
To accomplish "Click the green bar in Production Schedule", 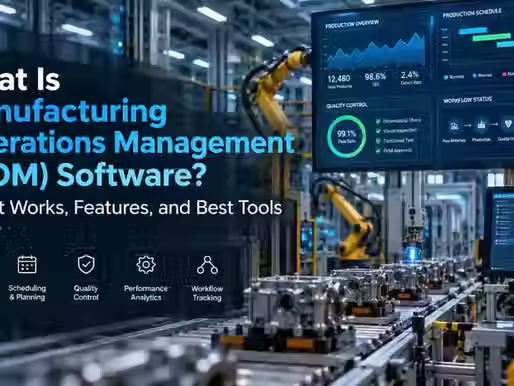I will pyautogui.click(x=491, y=37).
